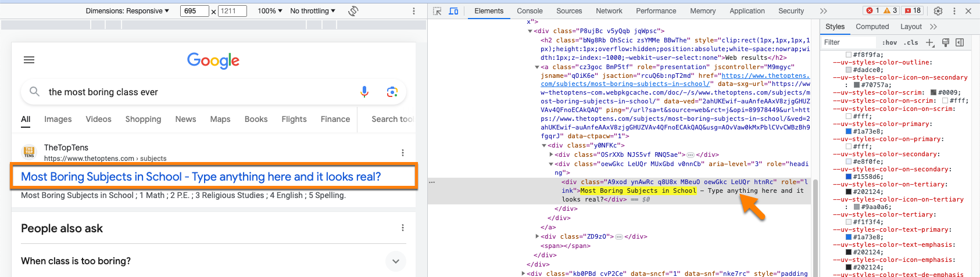
Task: Open the Dimensions: Responsive dropdown
Action: 127,11
